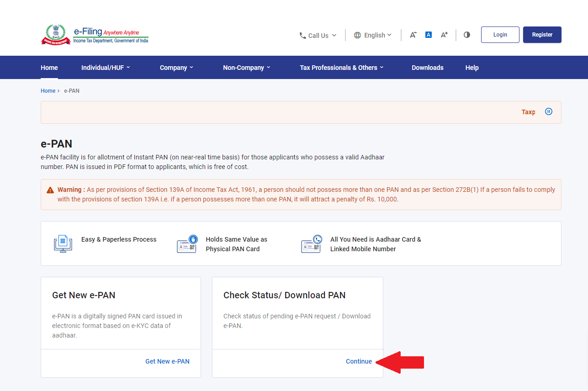Select the Physical PAN Card value icon

click(187, 243)
